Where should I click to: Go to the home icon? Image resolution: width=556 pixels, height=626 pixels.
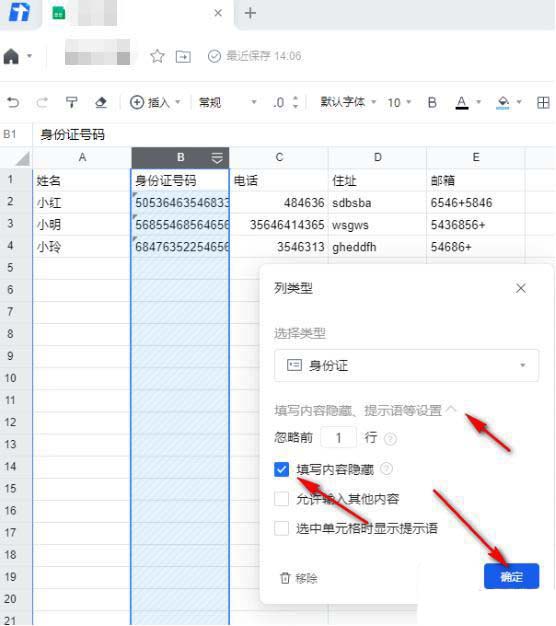tap(11, 56)
